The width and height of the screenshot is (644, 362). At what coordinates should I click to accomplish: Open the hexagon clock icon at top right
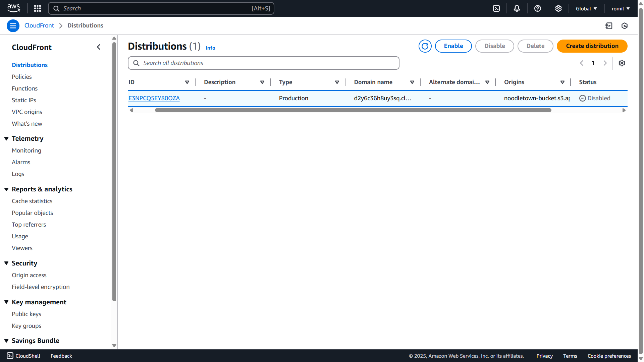[625, 26]
